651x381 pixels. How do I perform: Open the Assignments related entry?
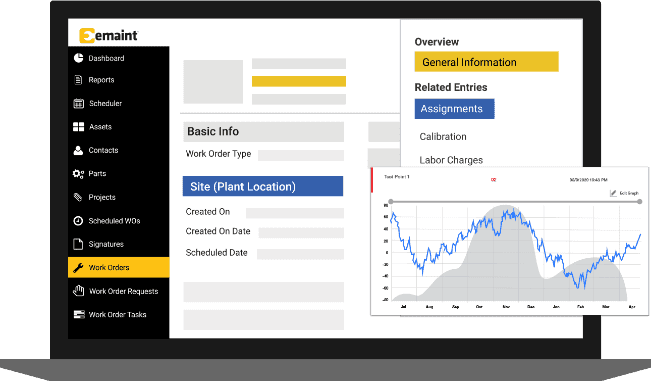tap(455, 109)
